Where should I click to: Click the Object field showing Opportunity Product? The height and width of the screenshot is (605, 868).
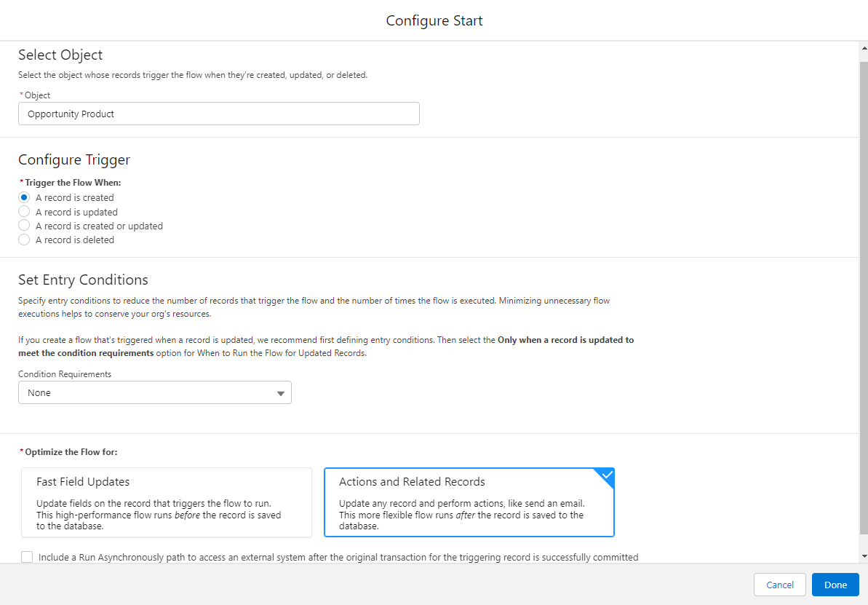pos(219,114)
